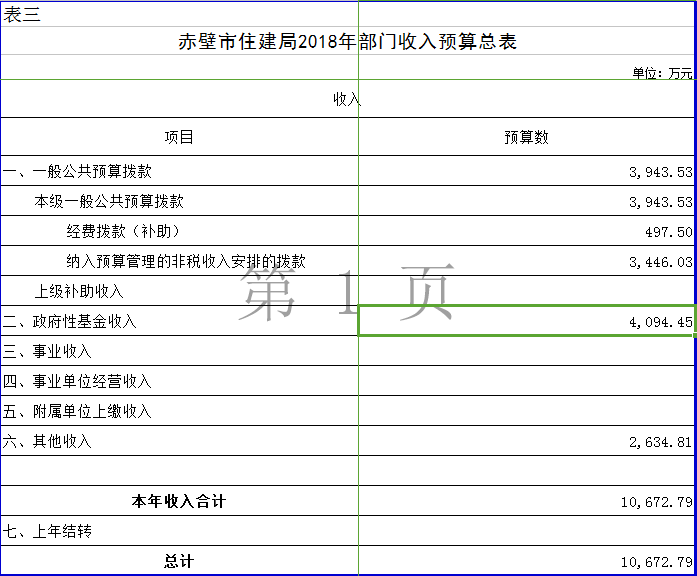
Task: Click the 本级一般公共预算拨款 row label
Action: 109,201
